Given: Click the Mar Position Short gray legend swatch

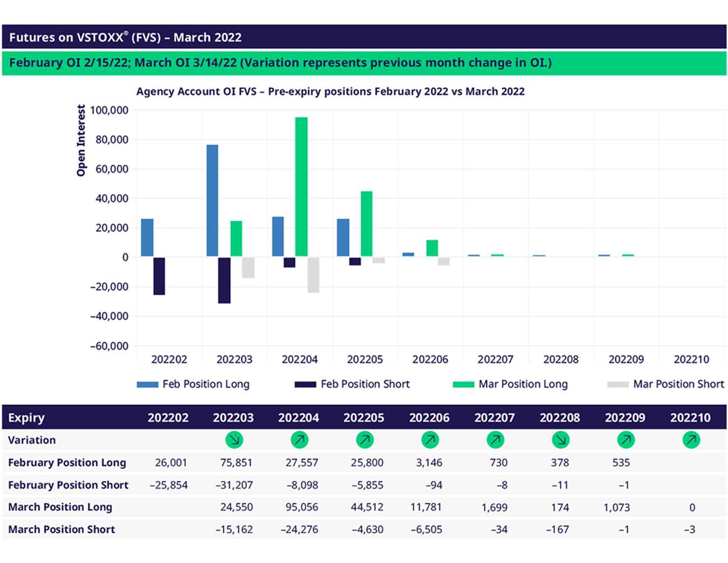Looking at the screenshot, I should [x=618, y=384].
